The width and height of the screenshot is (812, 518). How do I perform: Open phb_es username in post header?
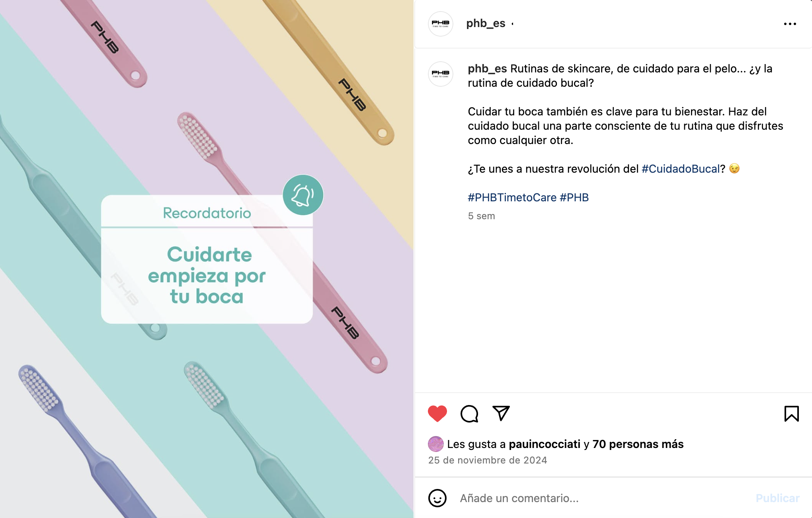click(x=486, y=23)
